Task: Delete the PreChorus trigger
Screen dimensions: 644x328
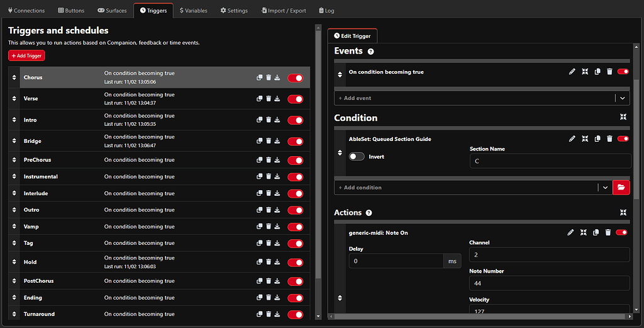Action: tap(269, 160)
